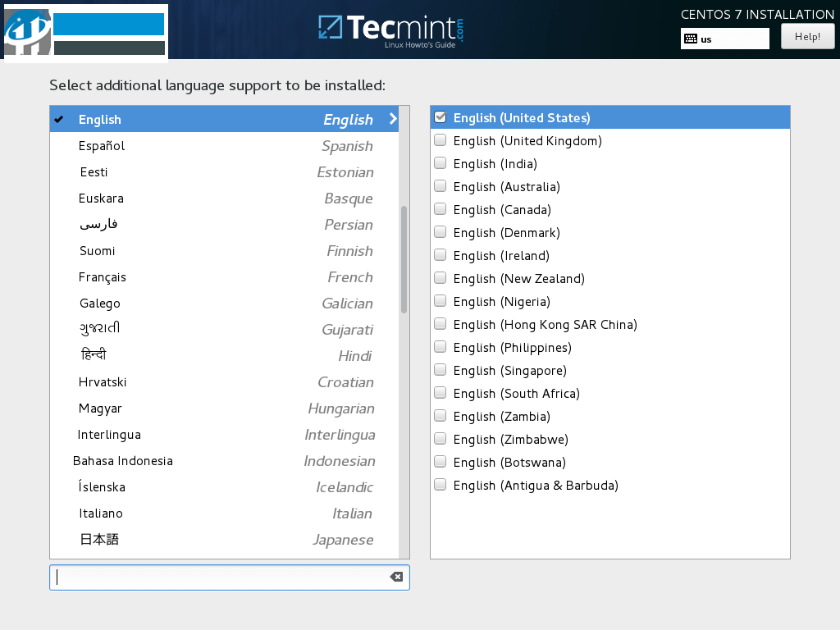Open the keyboard layout selector showing "us"
Screen dimensions: 840x630
coord(724,38)
